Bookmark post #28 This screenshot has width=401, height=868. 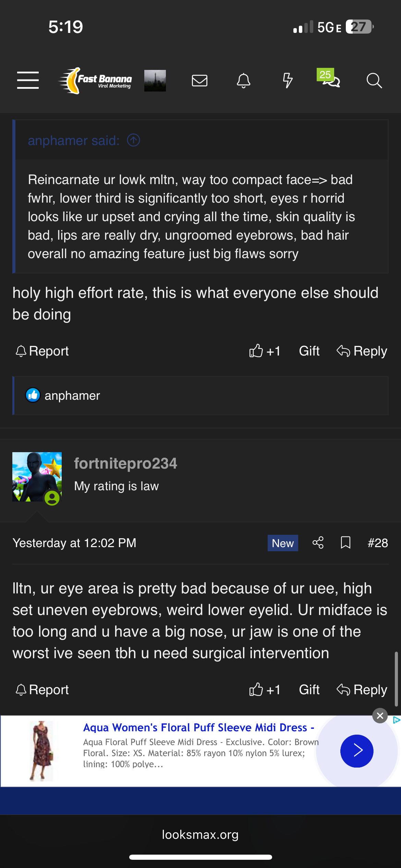pyautogui.click(x=345, y=543)
